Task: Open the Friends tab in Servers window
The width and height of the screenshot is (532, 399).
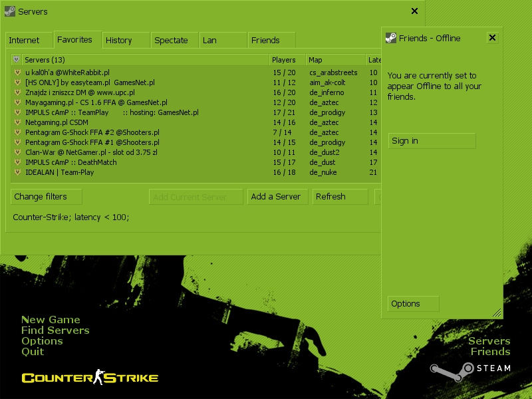Action: point(271,41)
